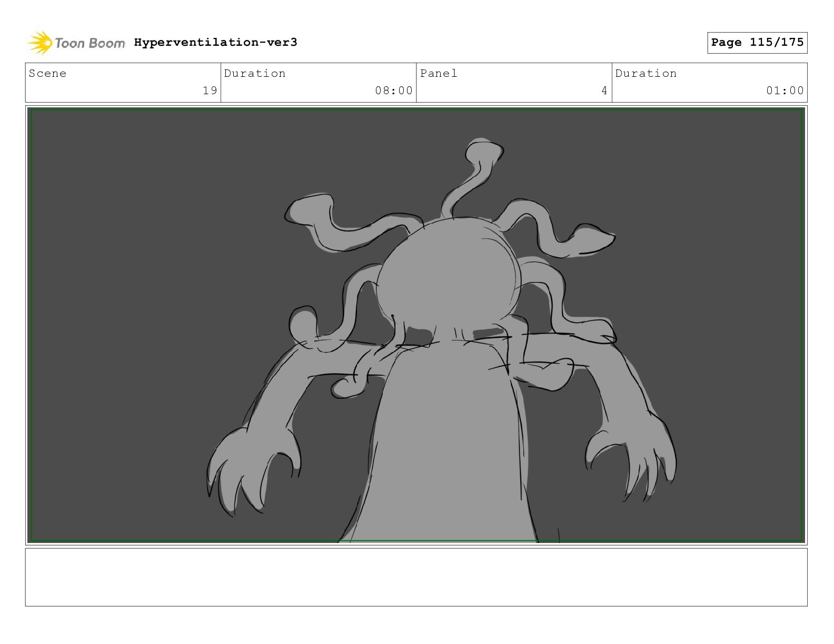The image size is (834, 644).
Task: Click the empty notes box below the panel
Action: [416, 577]
